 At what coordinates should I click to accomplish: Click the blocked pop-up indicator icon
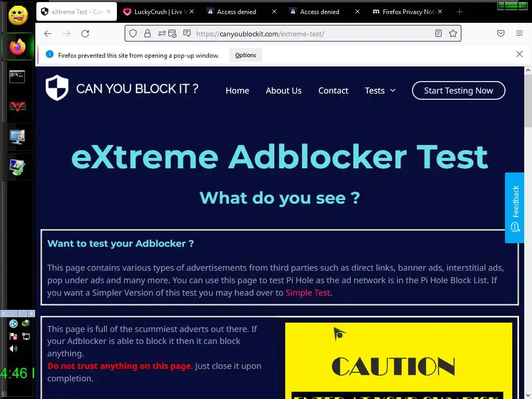(172, 34)
